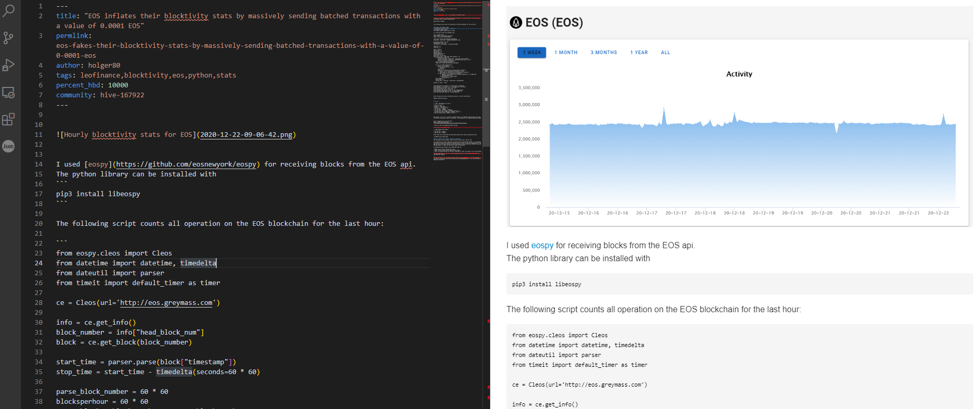Viewport: 980px width, 409px height.
Task: Click 'info = ce.get_info()' in editor
Action: point(96,322)
